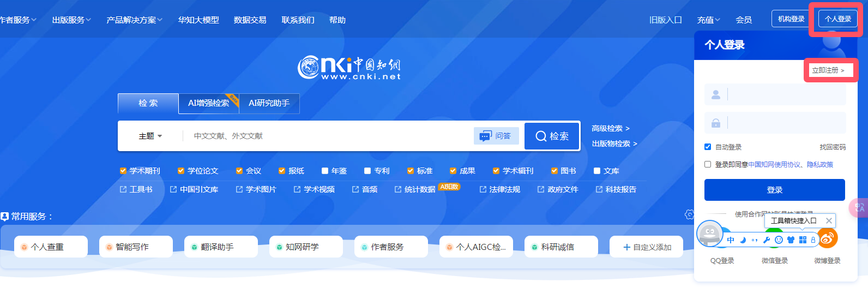868x287 pixels.
Task: Open 数据交易 menu item
Action: point(250,20)
